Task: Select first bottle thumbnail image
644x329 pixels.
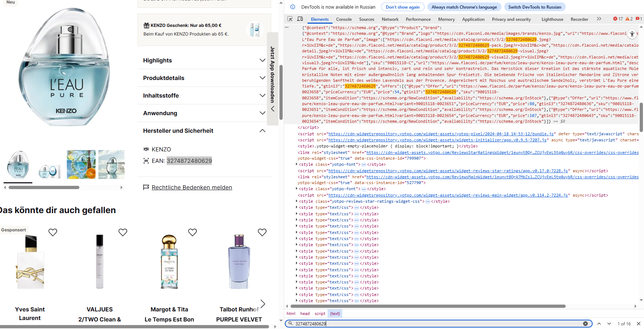Action: (x=18, y=165)
